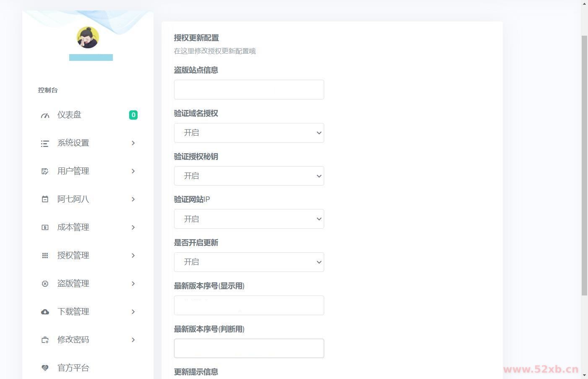Viewport: 588px width, 379px height.
Task: Focus the 最新版本序号(判断用) input field
Action: [249, 348]
